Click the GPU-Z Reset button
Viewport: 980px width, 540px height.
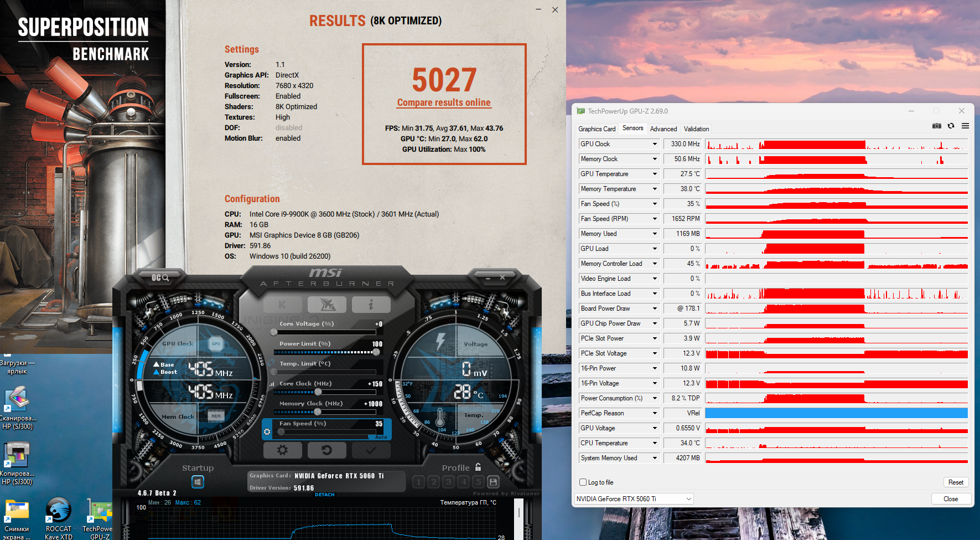pos(956,482)
